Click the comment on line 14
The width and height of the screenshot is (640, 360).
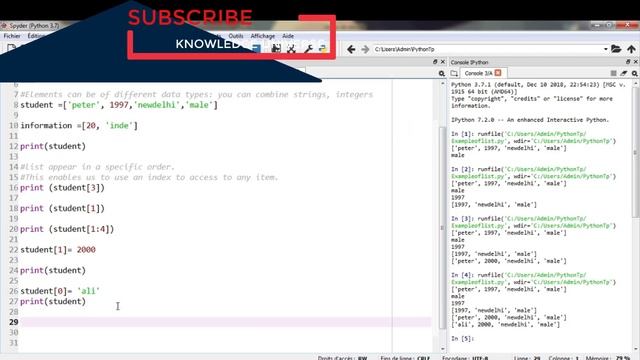[97, 167]
